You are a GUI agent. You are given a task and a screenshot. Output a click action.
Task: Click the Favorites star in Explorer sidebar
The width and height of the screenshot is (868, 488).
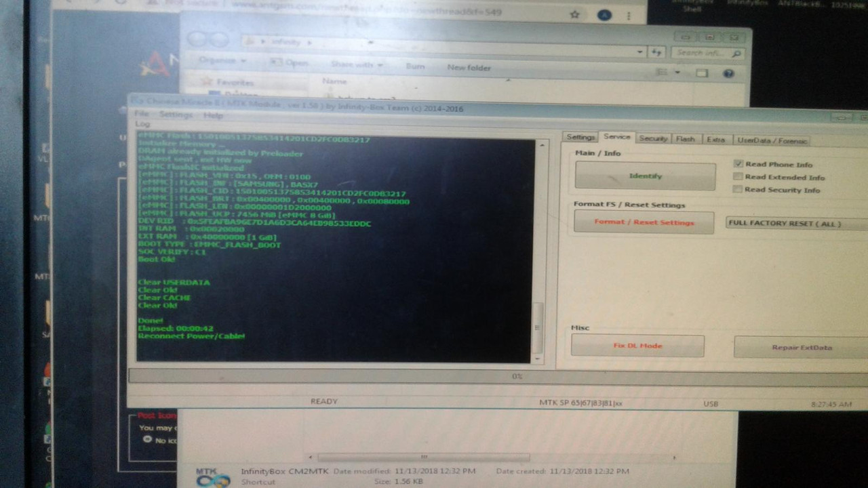point(207,81)
